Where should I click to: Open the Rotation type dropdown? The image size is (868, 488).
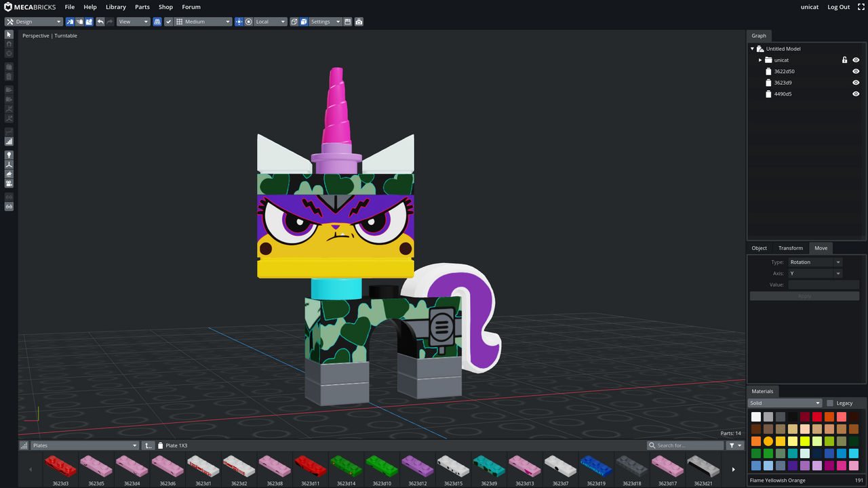(814, 262)
